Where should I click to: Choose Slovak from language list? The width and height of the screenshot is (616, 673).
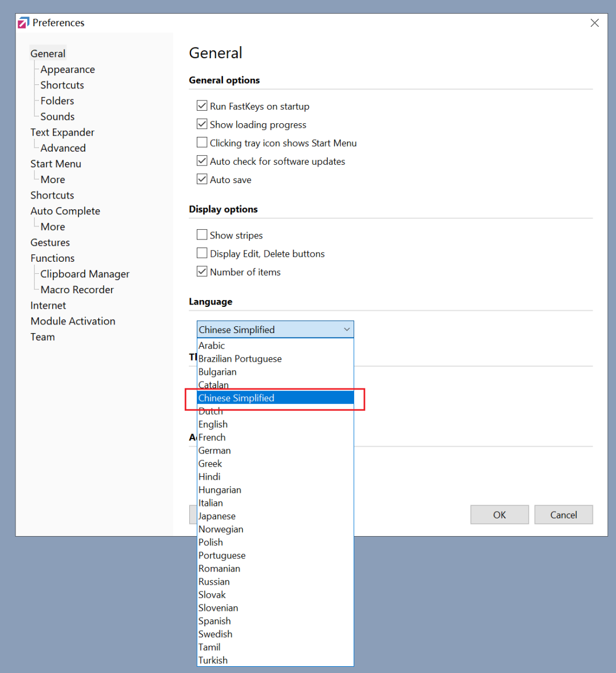(x=275, y=595)
